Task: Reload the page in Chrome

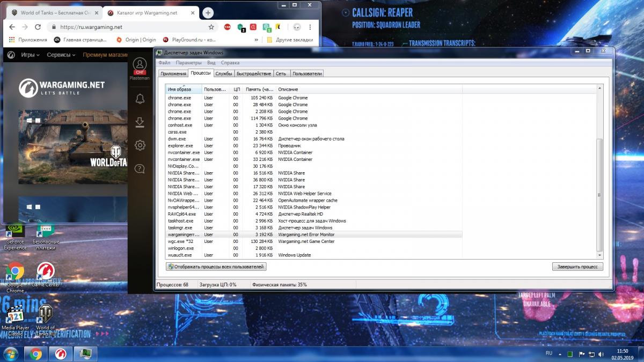Action: 38,27
